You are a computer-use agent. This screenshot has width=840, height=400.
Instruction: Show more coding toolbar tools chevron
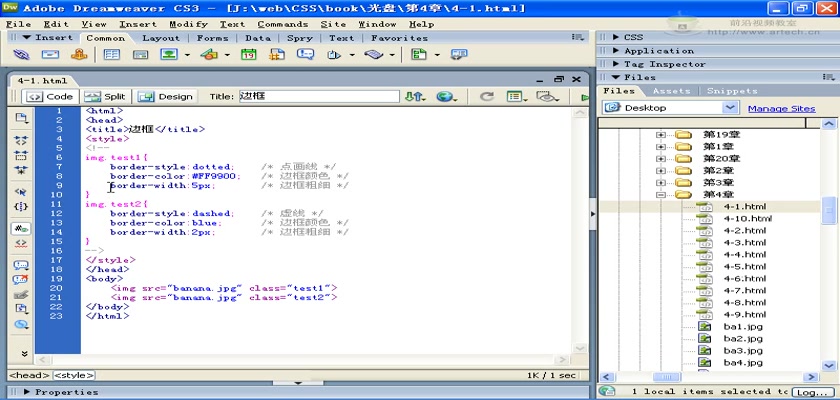pyautogui.click(x=24, y=353)
